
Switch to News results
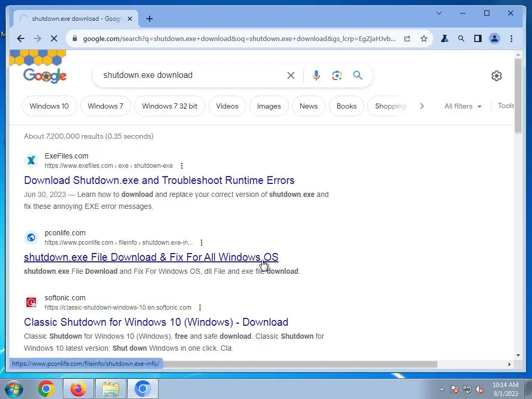[x=309, y=106]
